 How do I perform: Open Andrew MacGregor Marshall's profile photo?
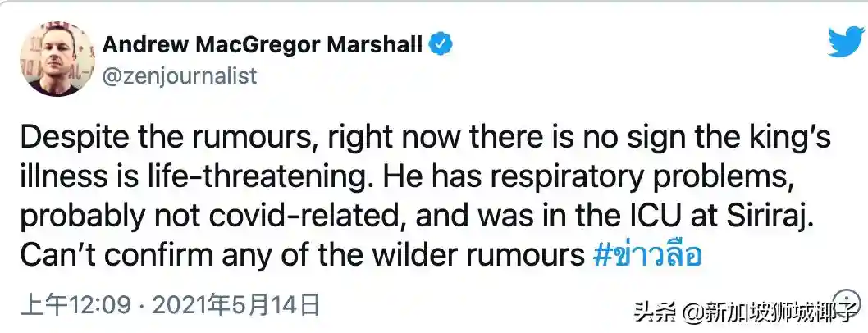tap(53, 58)
